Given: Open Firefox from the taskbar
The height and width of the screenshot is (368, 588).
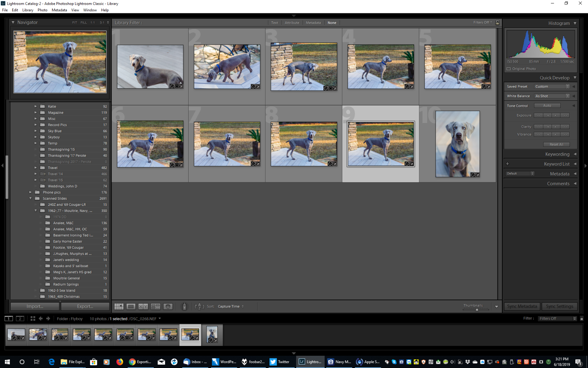Looking at the screenshot, I should pyautogui.click(x=119, y=362).
